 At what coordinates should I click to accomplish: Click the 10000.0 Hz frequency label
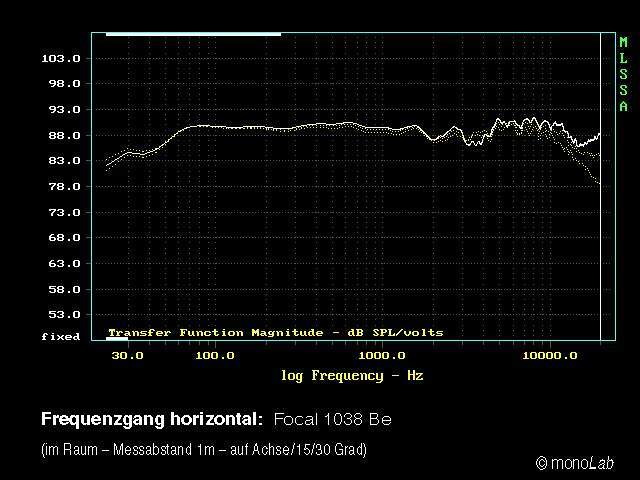point(551,356)
